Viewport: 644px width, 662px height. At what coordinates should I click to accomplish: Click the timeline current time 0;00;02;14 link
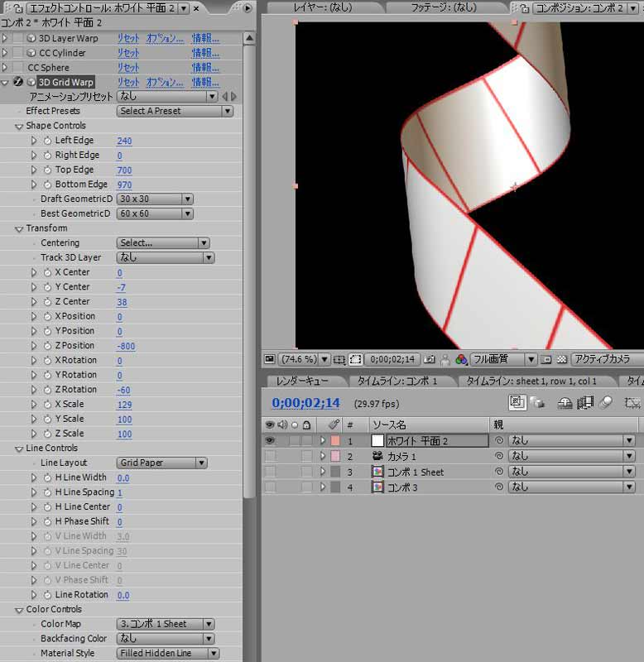305,403
